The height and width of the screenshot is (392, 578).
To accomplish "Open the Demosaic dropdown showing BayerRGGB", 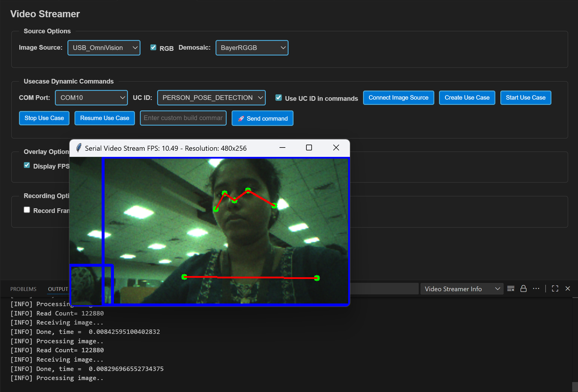I will pyautogui.click(x=251, y=48).
